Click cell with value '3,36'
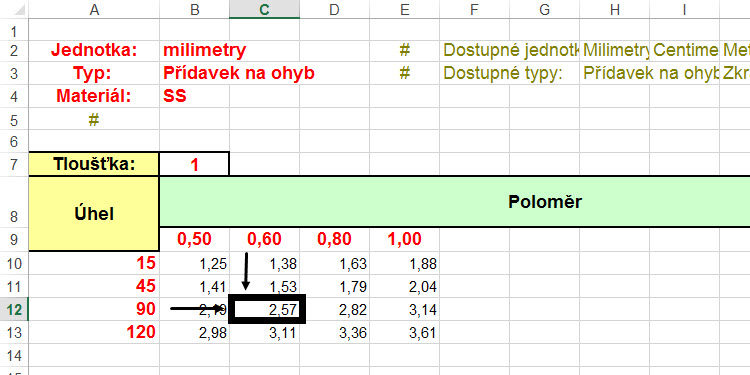Image resolution: width=750 pixels, height=375 pixels. tap(334, 332)
